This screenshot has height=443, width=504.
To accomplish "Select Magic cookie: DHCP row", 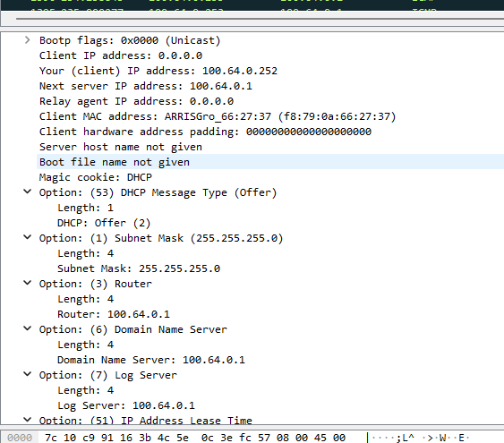I will 96,177.
